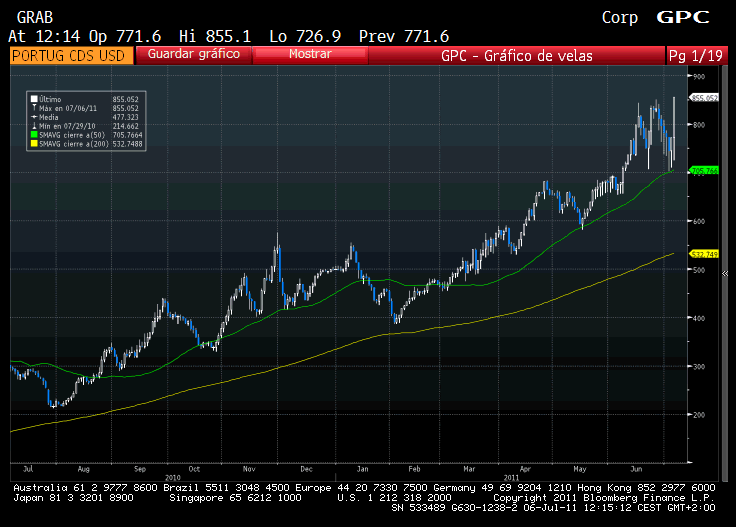Click the 214.662 minimum value in legend
The image size is (736, 527).
tap(125, 126)
